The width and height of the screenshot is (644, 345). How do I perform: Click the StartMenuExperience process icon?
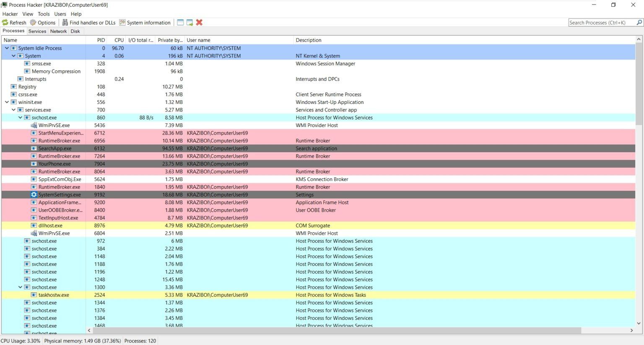[34, 133]
